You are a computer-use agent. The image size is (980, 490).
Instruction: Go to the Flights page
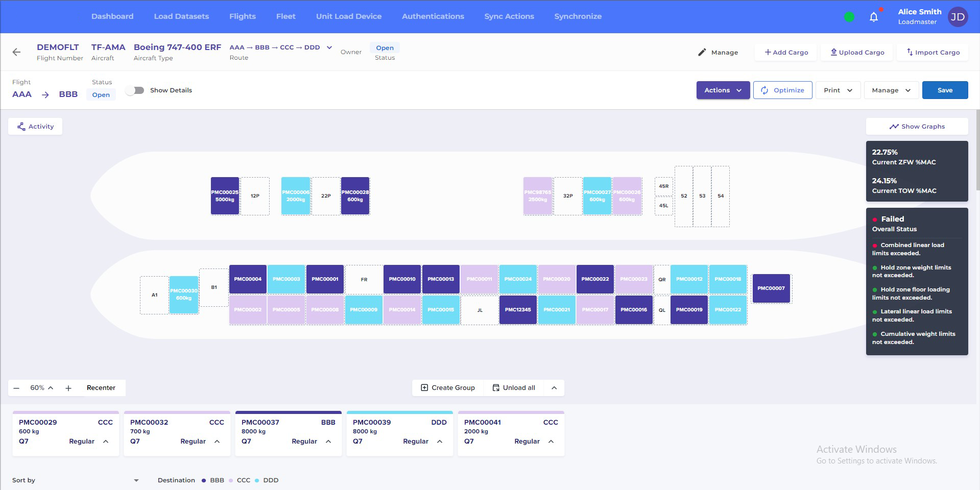click(x=243, y=16)
